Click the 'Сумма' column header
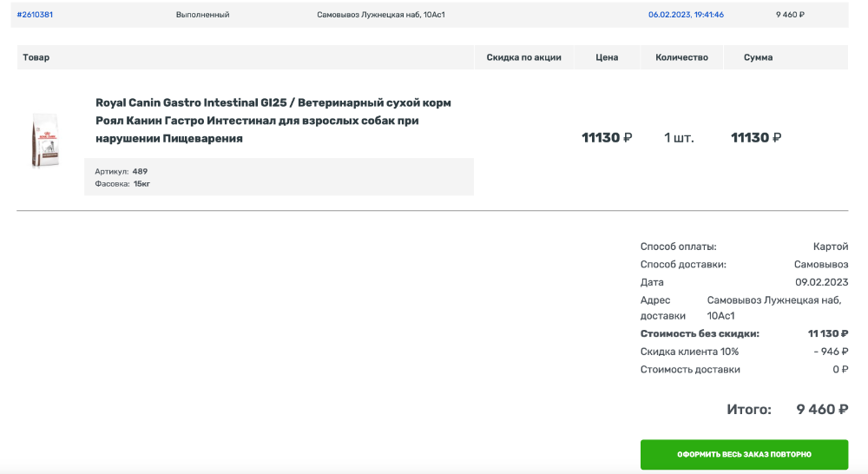This screenshot has height=474, width=868. pos(758,57)
